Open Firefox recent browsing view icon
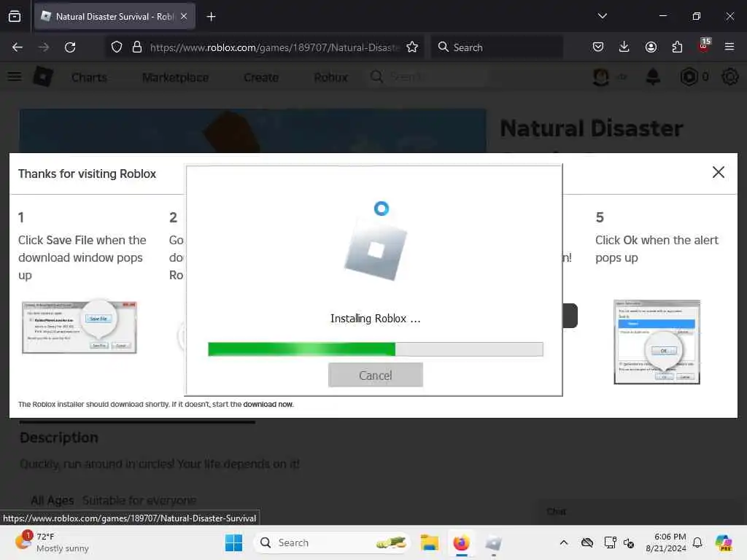The image size is (747, 560). tap(15, 16)
